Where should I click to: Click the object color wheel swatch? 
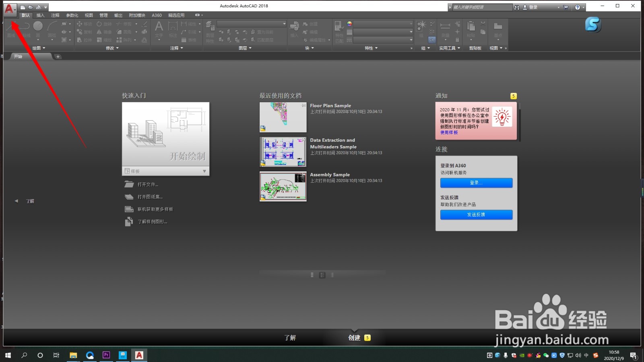(349, 24)
